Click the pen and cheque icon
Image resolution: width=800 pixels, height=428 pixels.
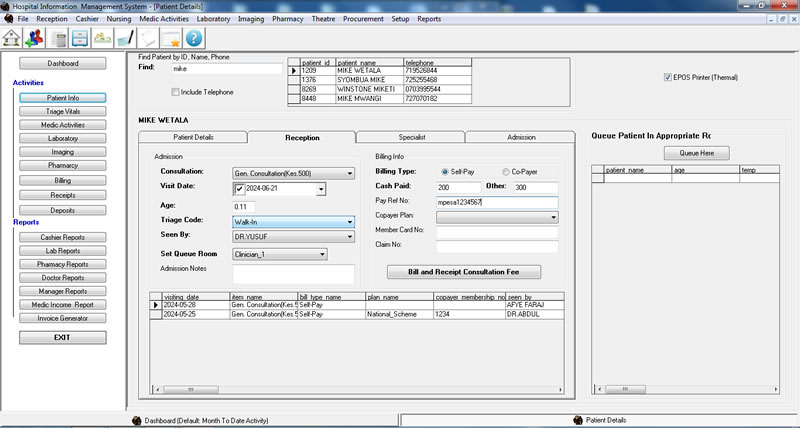pos(125,38)
